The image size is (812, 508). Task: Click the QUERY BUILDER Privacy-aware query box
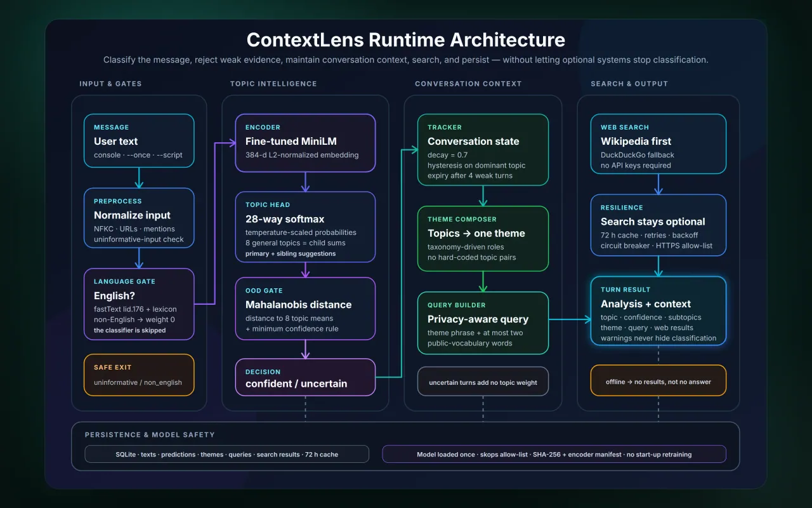tap(483, 323)
